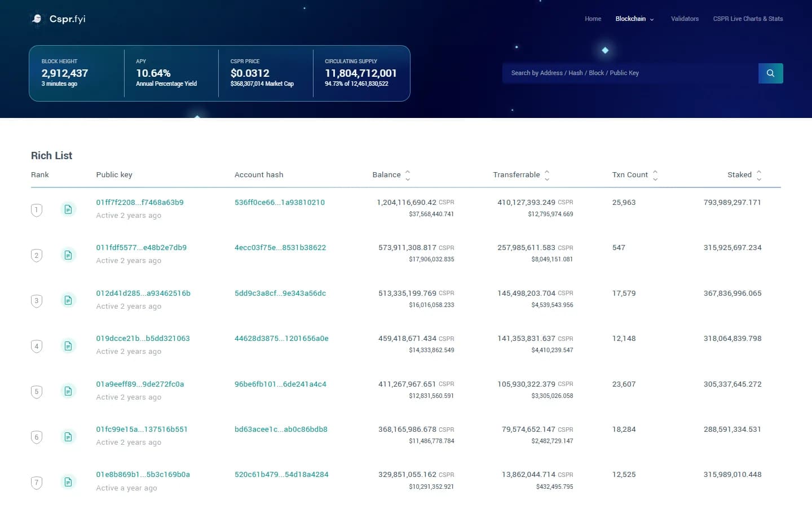Open public key 012d41d285...a93462516b
812x508 pixels.
pos(143,293)
